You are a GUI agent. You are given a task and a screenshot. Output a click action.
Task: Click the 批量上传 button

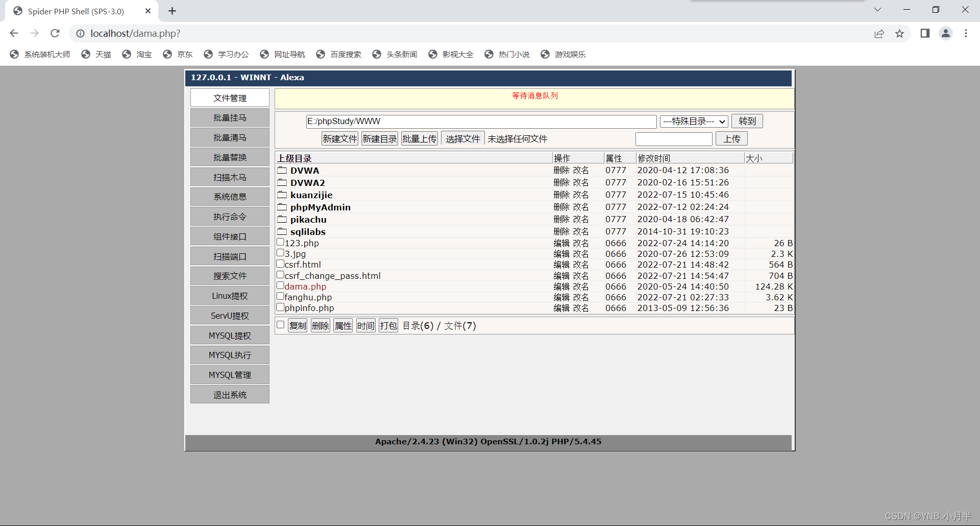[x=419, y=138]
